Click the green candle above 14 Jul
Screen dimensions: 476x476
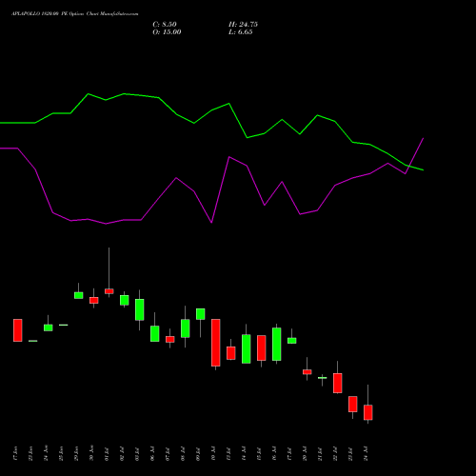point(247,348)
